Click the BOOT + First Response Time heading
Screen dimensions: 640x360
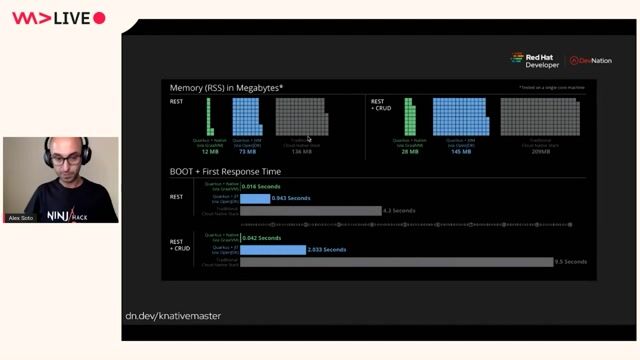pyautogui.click(x=225, y=172)
